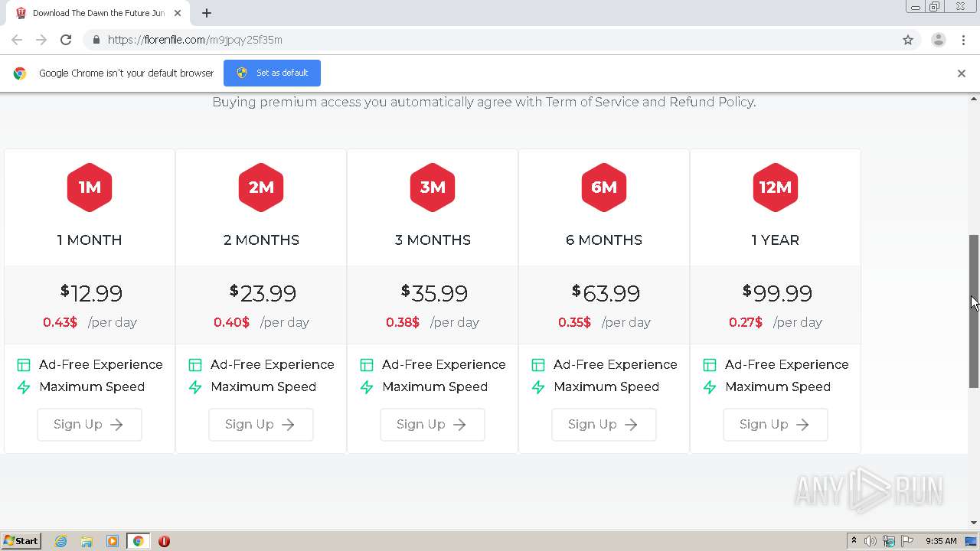Sign up for the 3 Months plan
The width and height of the screenshot is (980, 551).
[433, 425]
